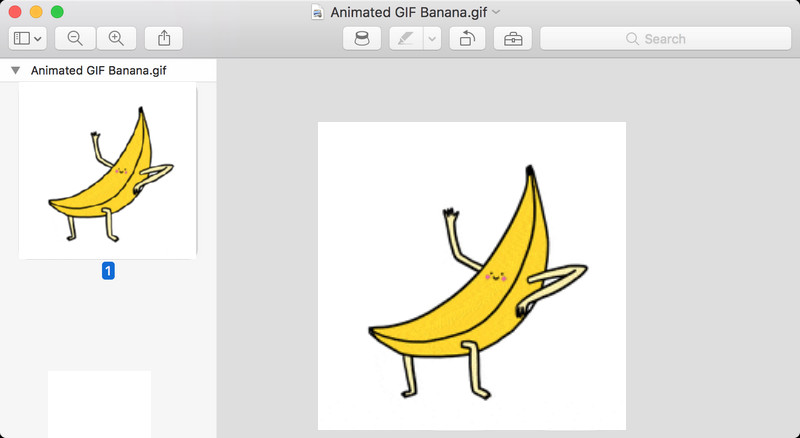
Task: Rotate the image with the rotate button
Action: [467, 39]
